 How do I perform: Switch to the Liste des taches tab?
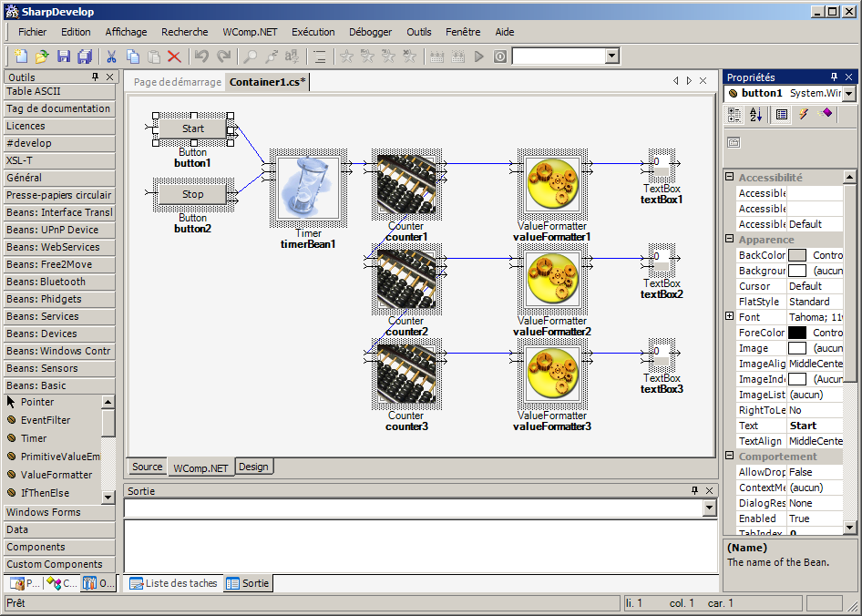tap(174, 583)
